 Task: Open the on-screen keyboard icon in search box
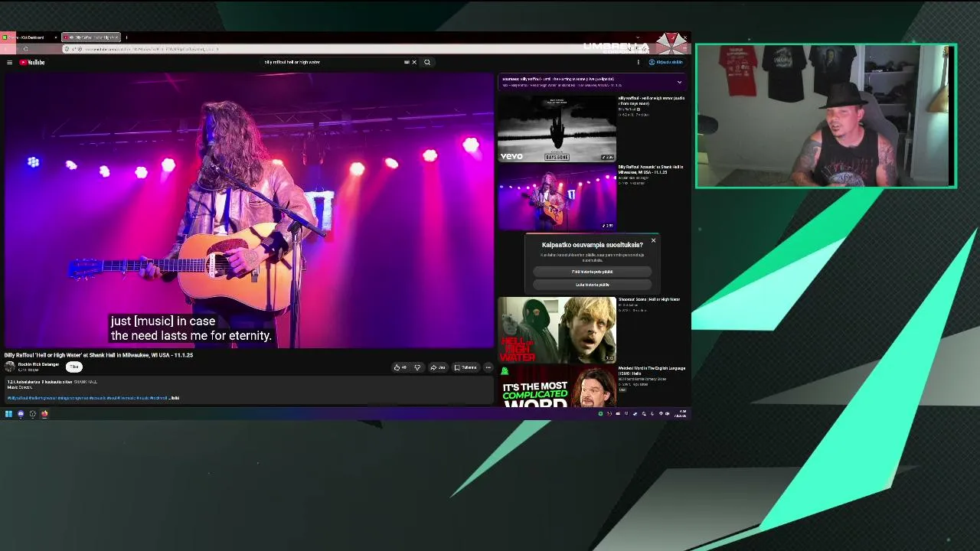click(x=407, y=62)
